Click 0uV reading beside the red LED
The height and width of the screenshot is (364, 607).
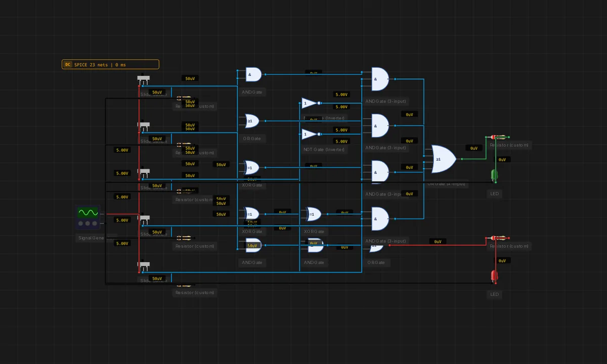[502, 260]
